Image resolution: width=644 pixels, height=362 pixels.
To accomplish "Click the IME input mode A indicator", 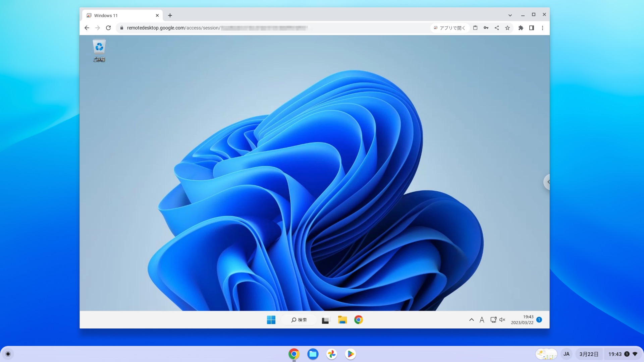I will click(x=482, y=320).
